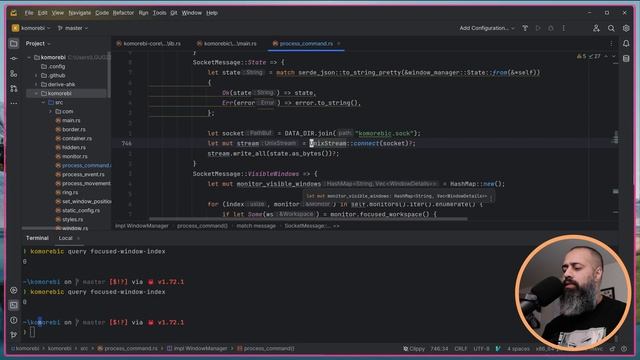Open the Structure tool window icon
Viewport: 640px width, 360px height.
(14, 73)
